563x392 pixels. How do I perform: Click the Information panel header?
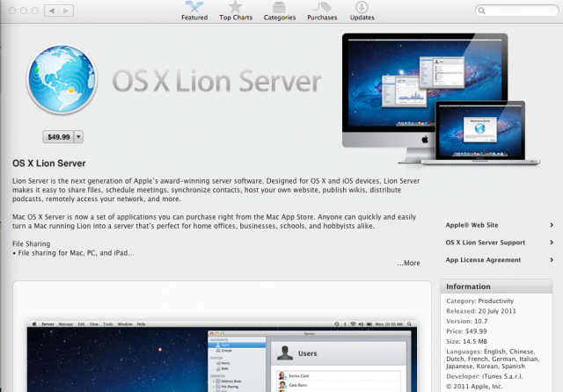point(496,287)
